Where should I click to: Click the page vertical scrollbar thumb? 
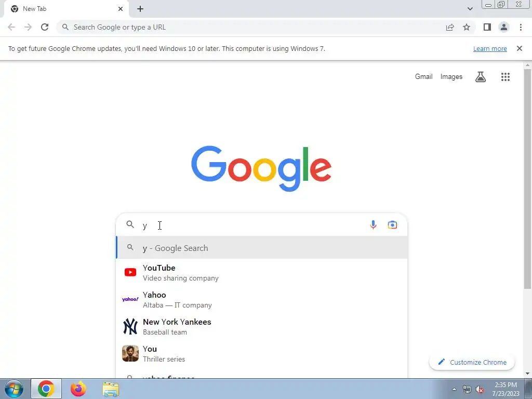527,179
